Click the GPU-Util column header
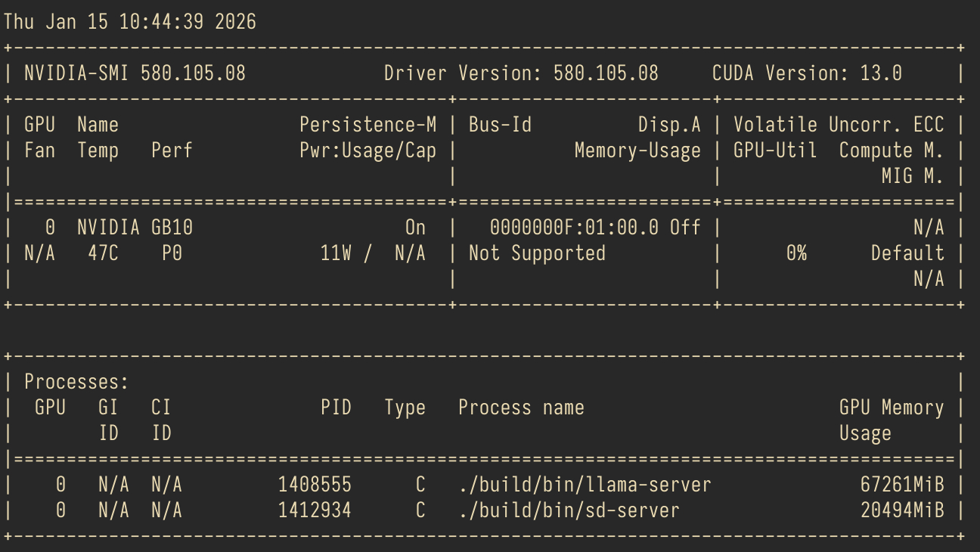The width and height of the screenshot is (980, 552). [774, 150]
